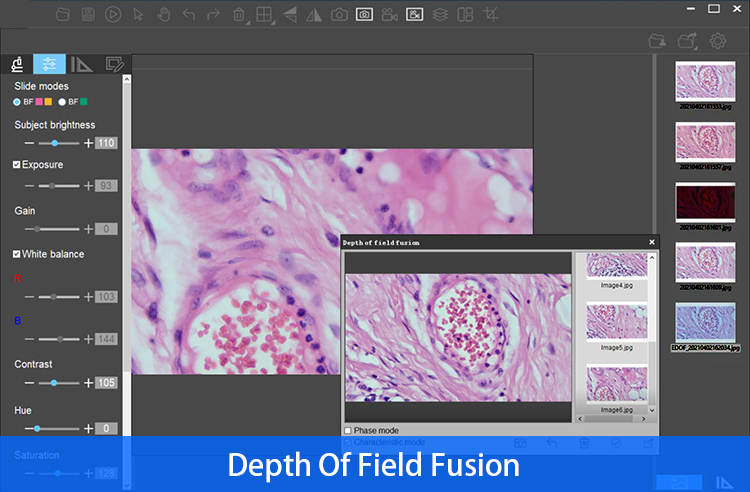Select Image4.jpg in the fusion dialog
750x492 pixels.
617,267
